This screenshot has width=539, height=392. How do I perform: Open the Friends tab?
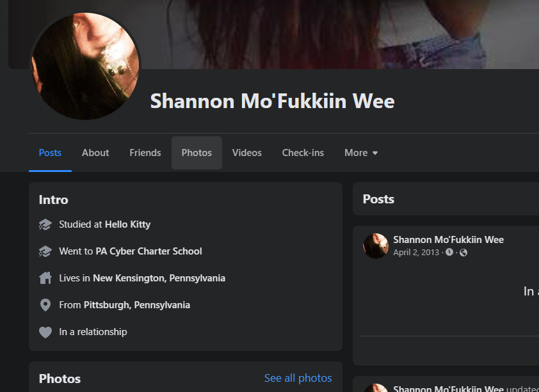145,153
